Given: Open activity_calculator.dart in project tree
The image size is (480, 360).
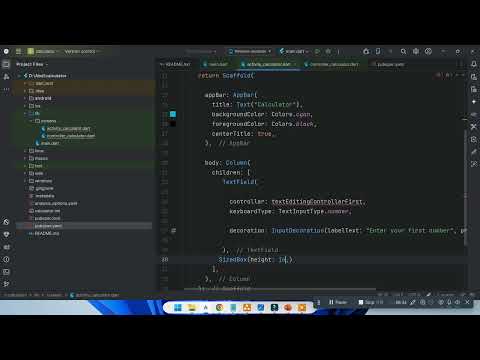Looking at the screenshot, I should (x=68, y=128).
